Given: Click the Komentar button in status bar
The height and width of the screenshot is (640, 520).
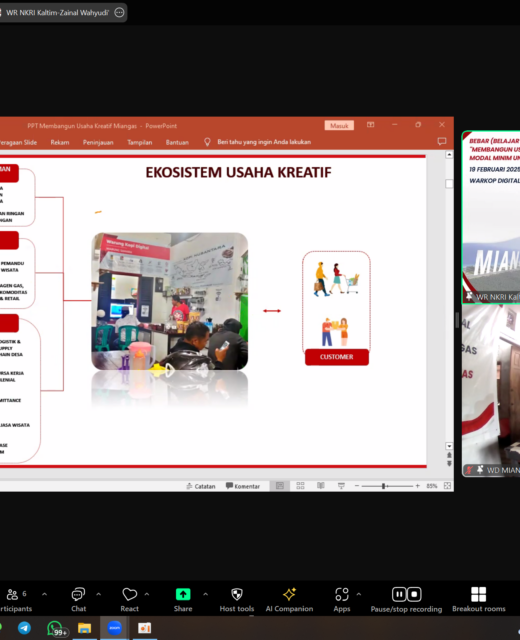Looking at the screenshot, I should click(243, 486).
